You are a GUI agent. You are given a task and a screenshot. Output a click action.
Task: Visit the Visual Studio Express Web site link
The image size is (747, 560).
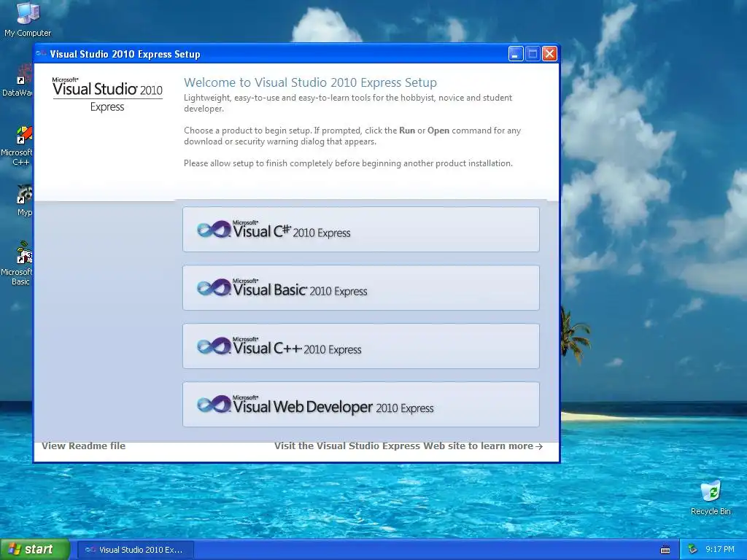pos(409,446)
